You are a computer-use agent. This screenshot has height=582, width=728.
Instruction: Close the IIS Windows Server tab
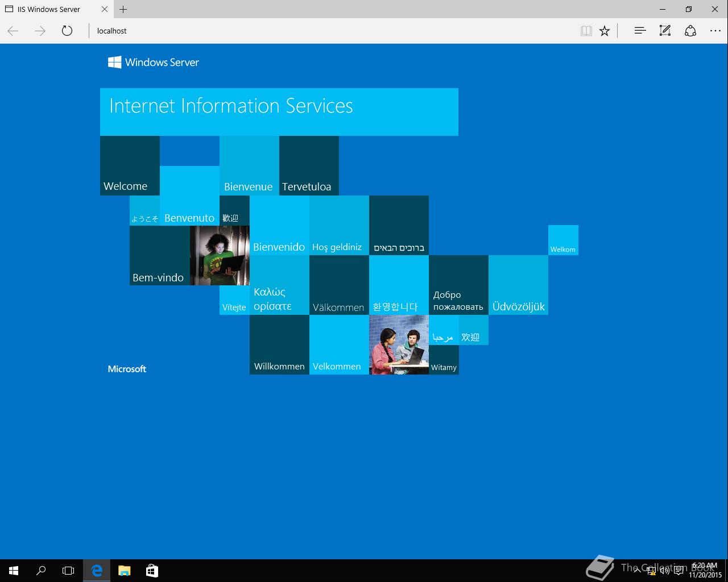tap(104, 9)
